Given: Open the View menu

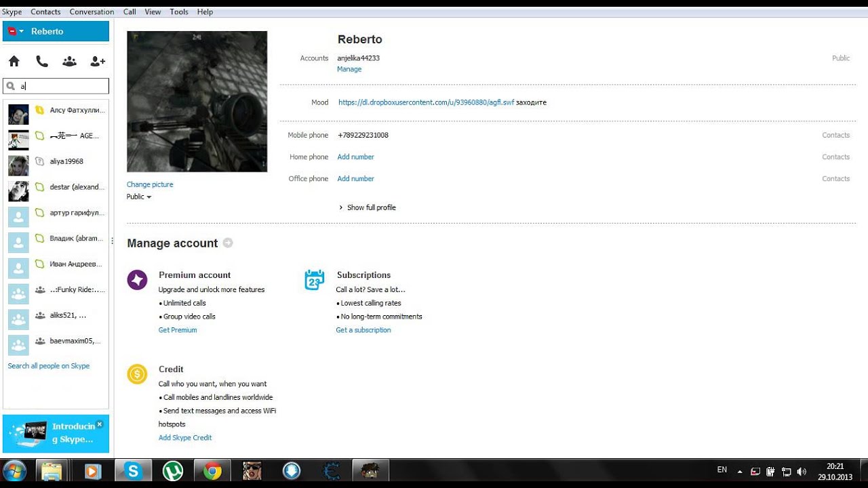Looking at the screenshot, I should pyautogui.click(x=153, y=12).
